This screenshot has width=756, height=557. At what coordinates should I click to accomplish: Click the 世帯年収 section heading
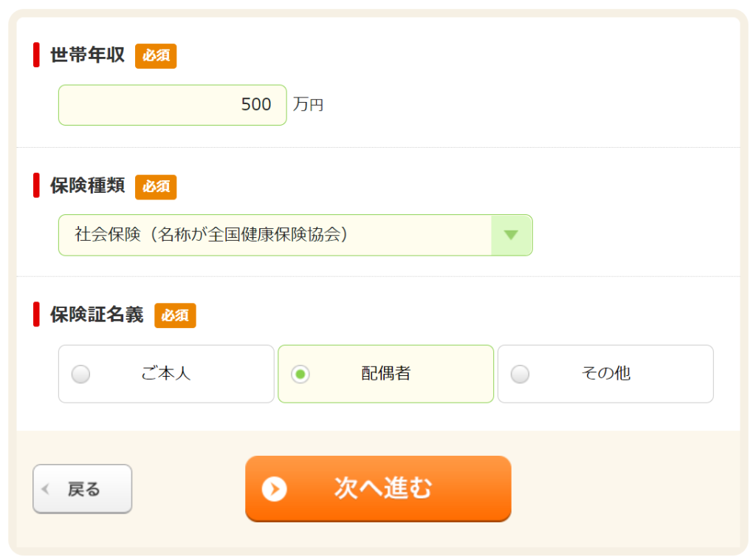(88, 55)
